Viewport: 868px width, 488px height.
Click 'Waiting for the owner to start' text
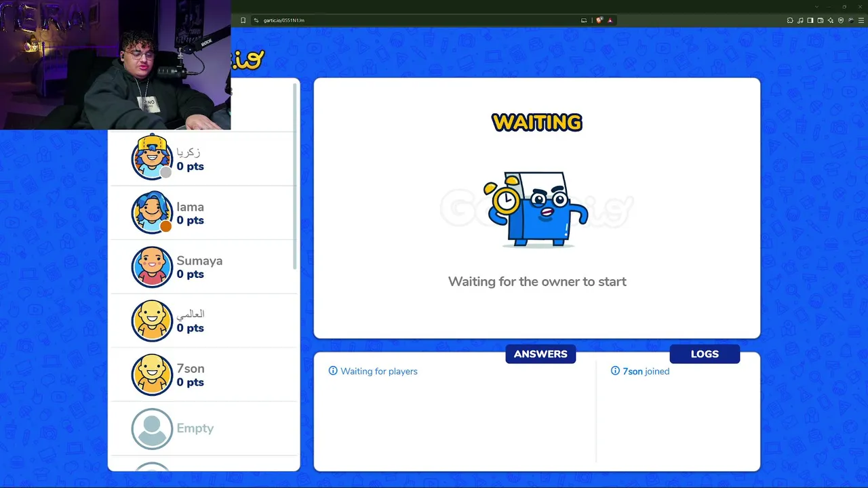537,281
